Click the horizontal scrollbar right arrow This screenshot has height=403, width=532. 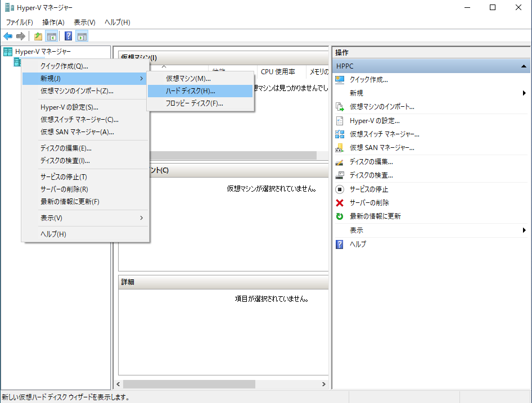[324, 384]
